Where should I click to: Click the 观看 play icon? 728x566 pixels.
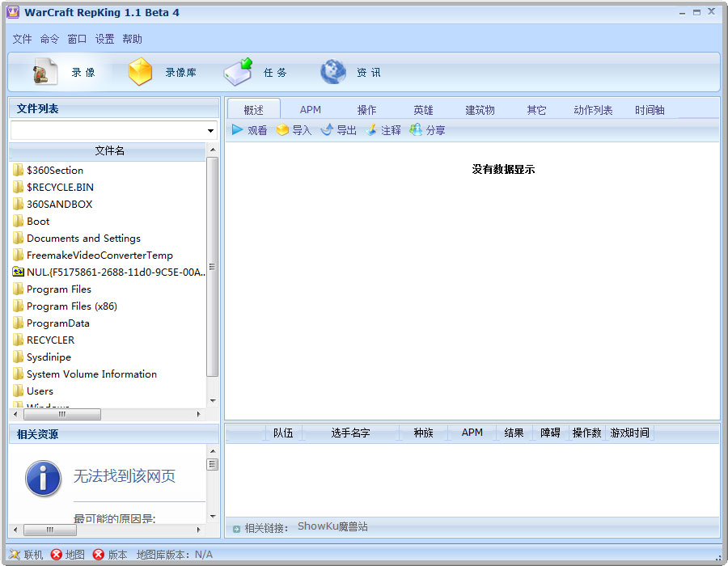point(237,130)
